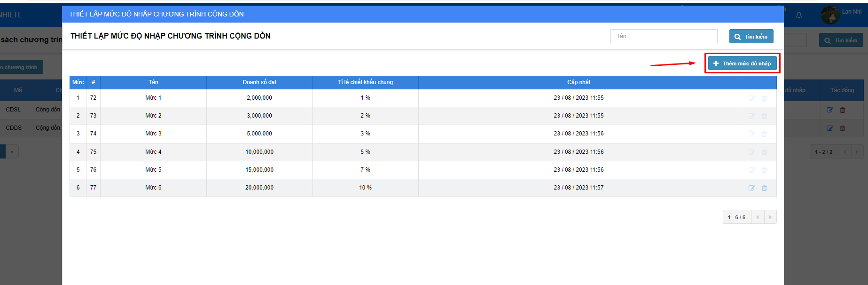Click the notification bell icon

click(x=798, y=16)
